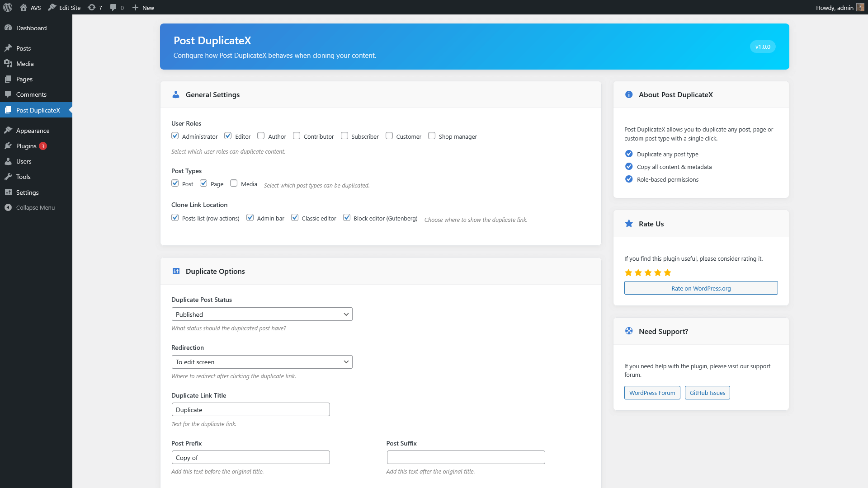Open the WordPress Forum link
The height and width of the screenshot is (488, 868).
point(652,393)
